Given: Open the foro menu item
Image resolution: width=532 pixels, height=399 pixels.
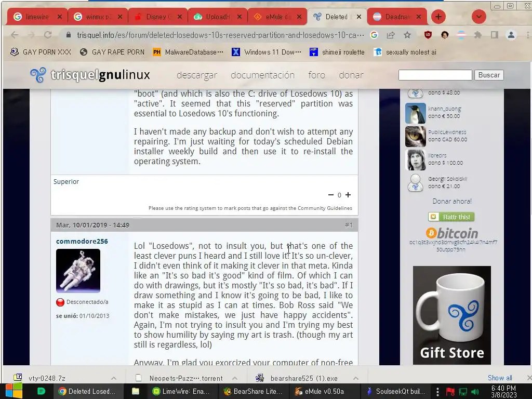Looking at the screenshot, I should pyautogui.click(x=316, y=75).
